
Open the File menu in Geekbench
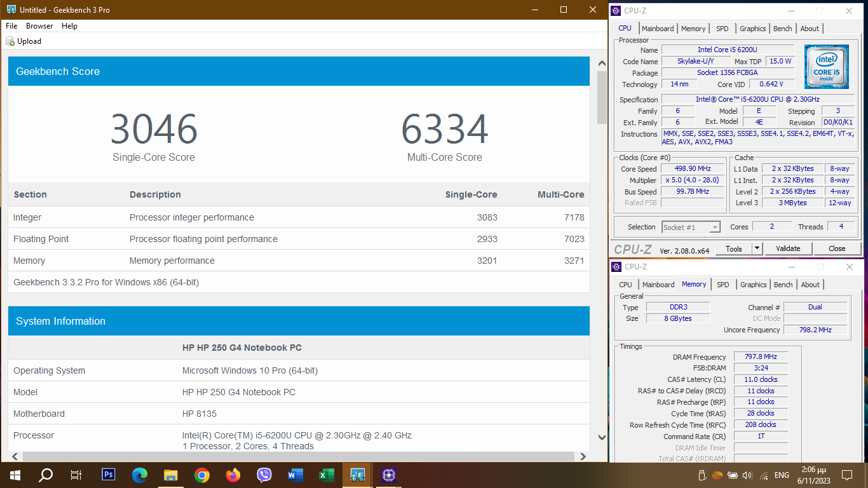click(11, 26)
